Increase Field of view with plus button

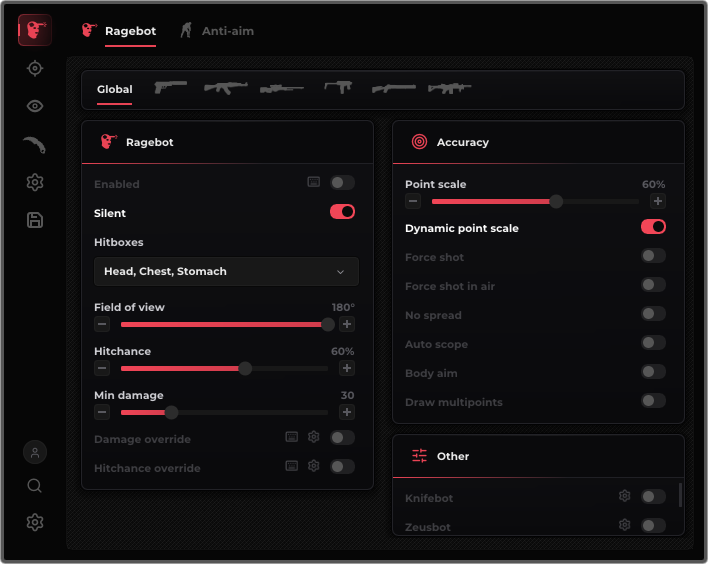(347, 324)
